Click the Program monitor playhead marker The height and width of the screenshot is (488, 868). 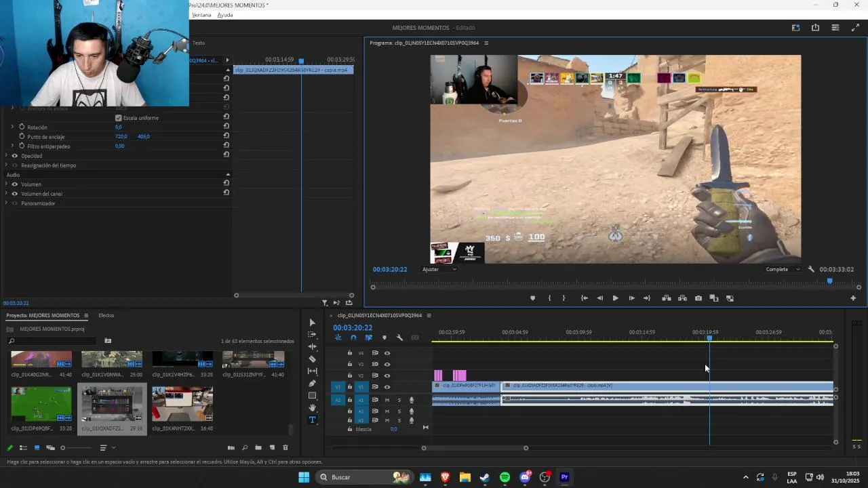(x=829, y=281)
